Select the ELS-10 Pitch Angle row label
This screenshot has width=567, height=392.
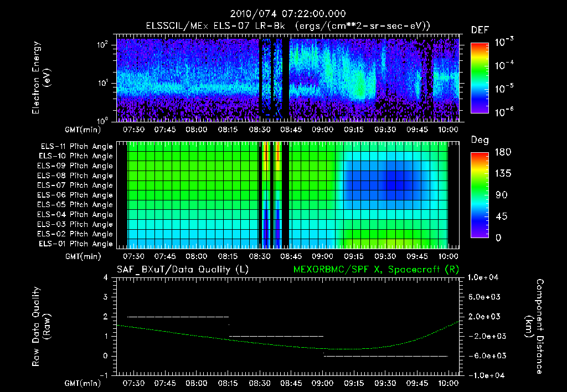pyautogui.click(x=75, y=156)
